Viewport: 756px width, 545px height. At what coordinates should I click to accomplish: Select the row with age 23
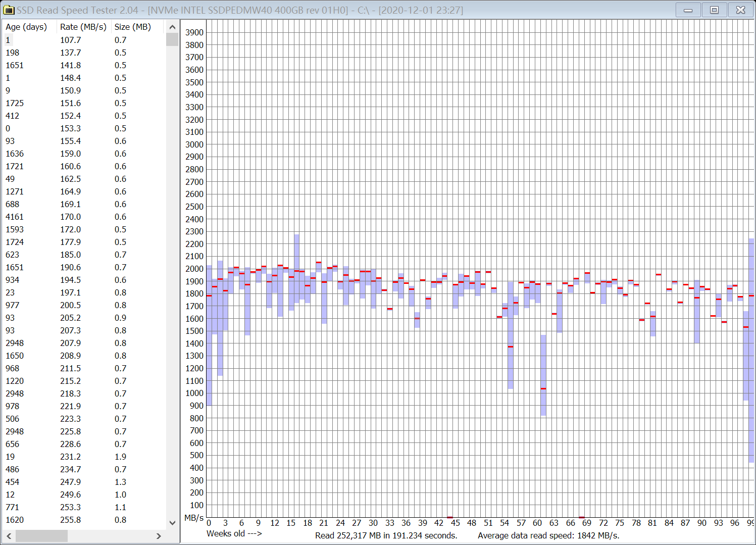click(x=84, y=292)
